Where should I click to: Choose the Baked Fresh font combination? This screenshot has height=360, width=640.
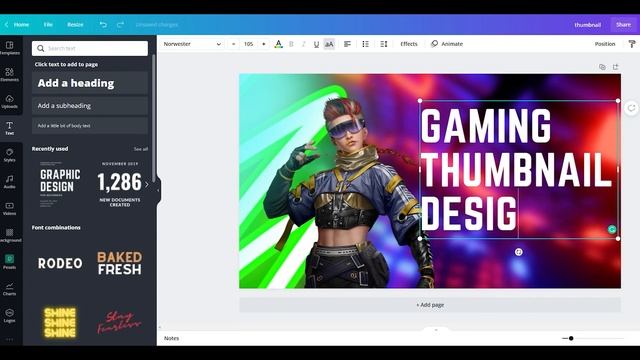tap(120, 263)
